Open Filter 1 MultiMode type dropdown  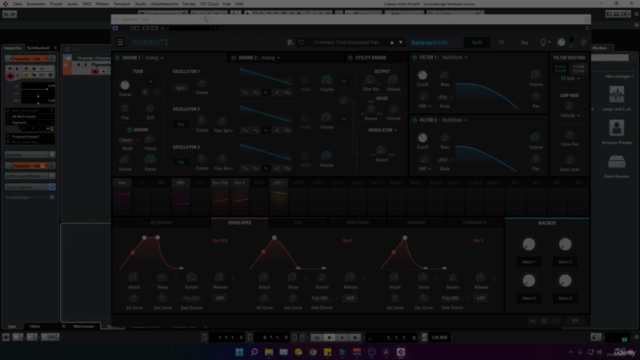[455, 58]
